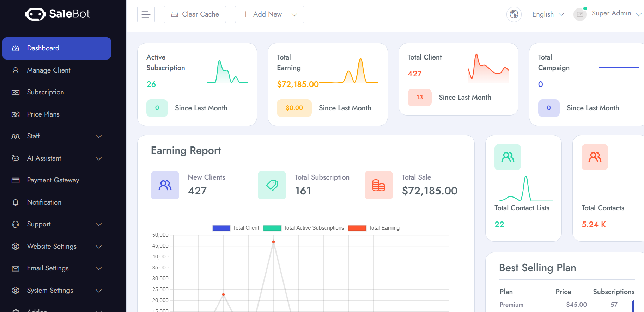Click the New Clients users icon

click(165, 185)
